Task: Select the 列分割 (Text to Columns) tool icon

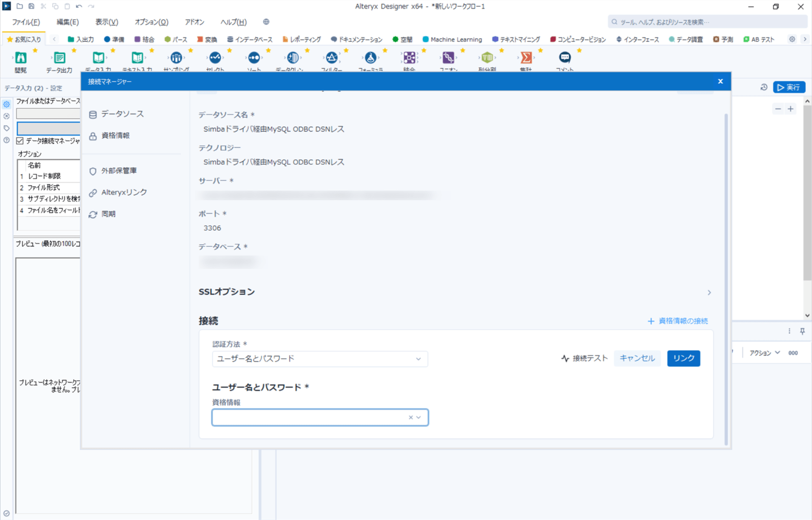Action: coord(487,58)
